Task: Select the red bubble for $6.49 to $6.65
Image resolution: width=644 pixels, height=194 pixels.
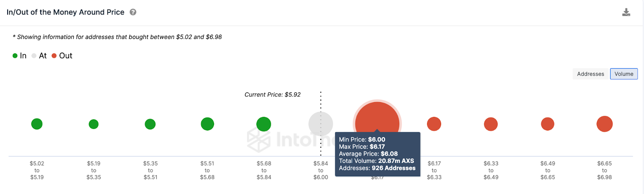Action: pyautogui.click(x=547, y=124)
